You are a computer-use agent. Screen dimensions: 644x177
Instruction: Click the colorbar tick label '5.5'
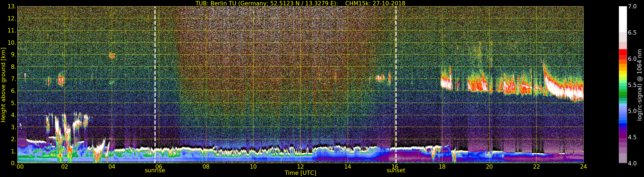pyautogui.click(x=632, y=85)
